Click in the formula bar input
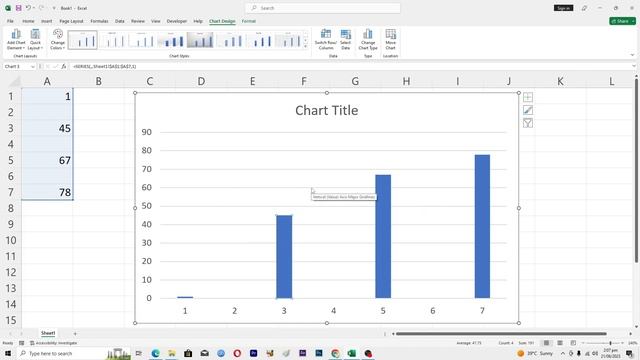Image resolution: width=640 pixels, height=360 pixels. point(349,66)
